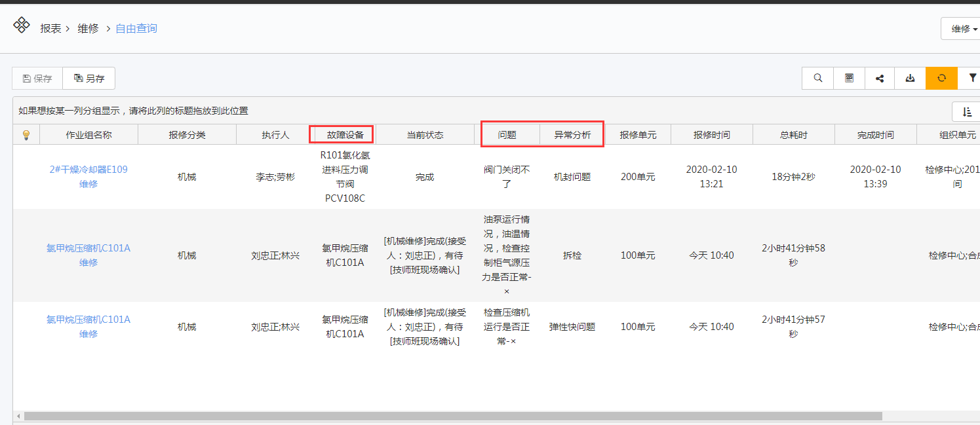Click the download export icon
This screenshot has width=980, height=425.
point(910,78)
